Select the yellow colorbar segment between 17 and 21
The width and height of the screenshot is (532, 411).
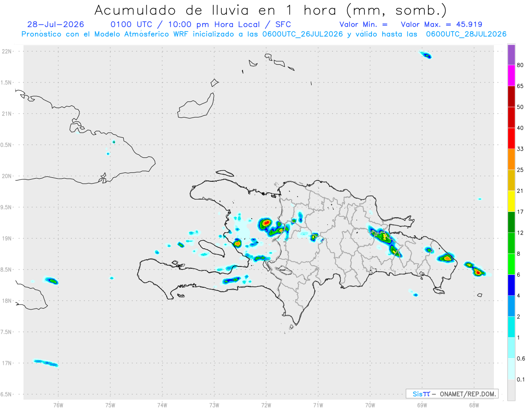pyautogui.click(x=511, y=201)
